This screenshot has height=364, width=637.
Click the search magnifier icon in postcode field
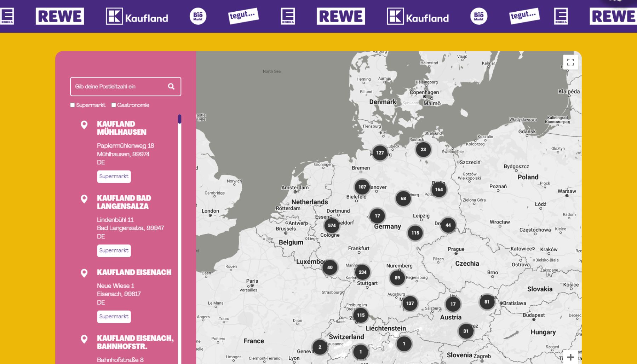click(171, 86)
